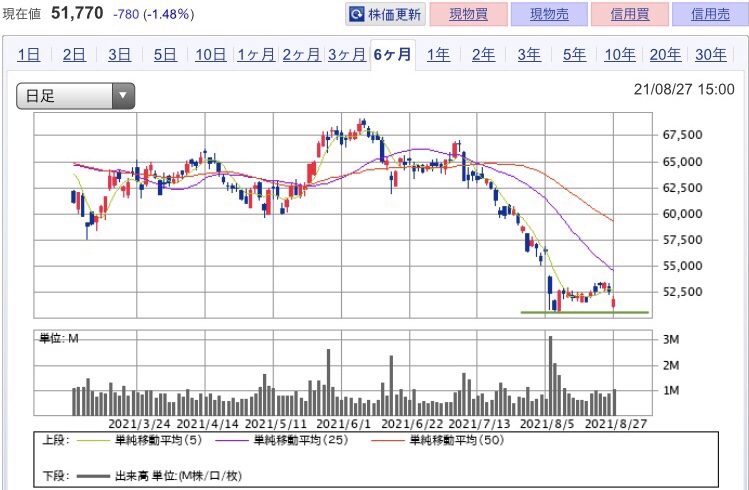Click the 現物買 button
Image resolution: width=749 pixels, height=490 pixels.
click(x=468, y=14)
